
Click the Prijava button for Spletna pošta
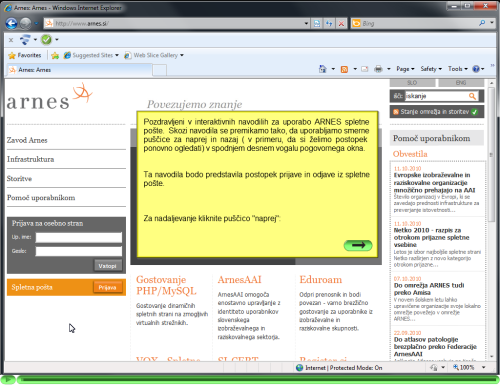107,287
